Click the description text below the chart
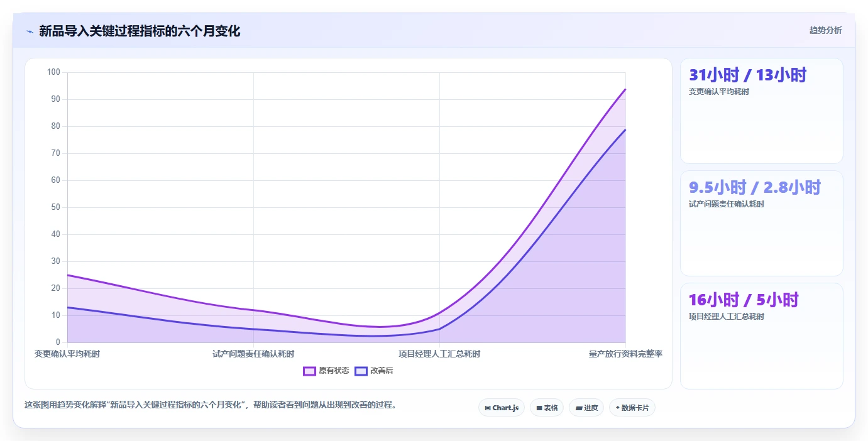Viewport: 868px width, 441px height. coord(212,405)
